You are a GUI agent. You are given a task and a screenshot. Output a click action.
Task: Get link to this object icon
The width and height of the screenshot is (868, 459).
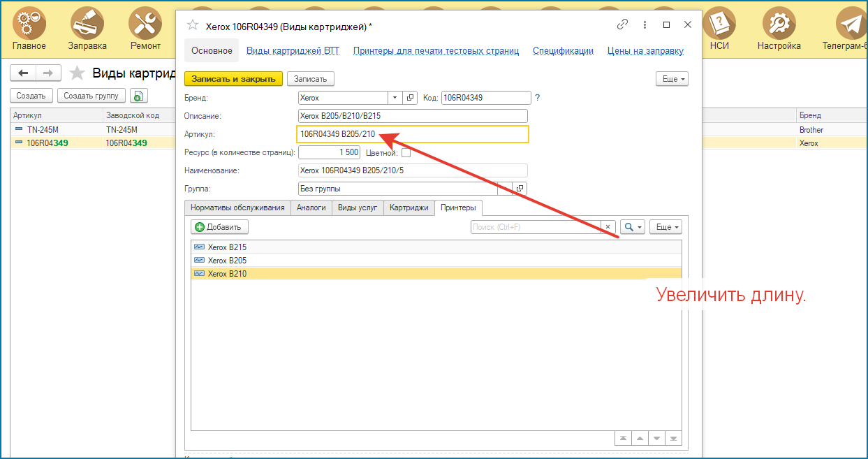point(623,25)
